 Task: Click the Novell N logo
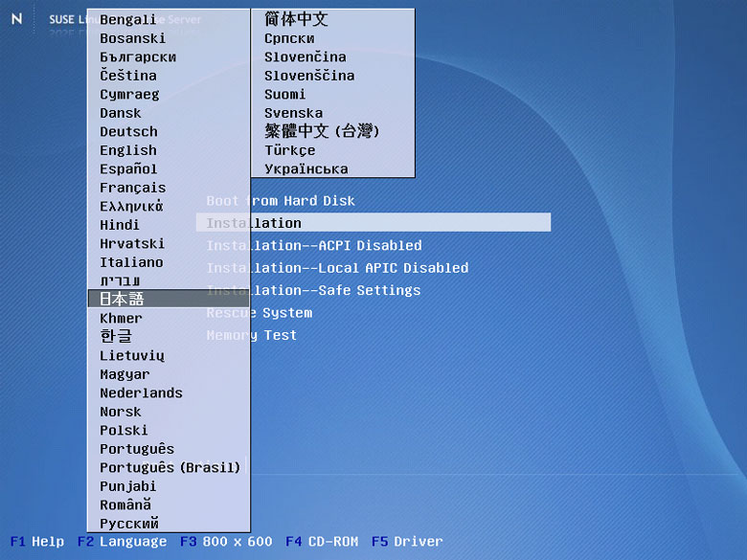[16, 18]
